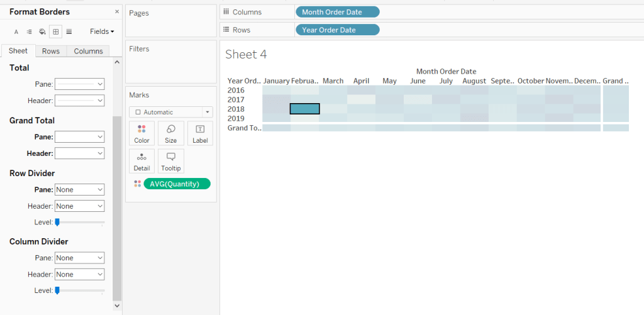Select the Alignment format icon
This screenshot has height=315, width=644.
29,31
